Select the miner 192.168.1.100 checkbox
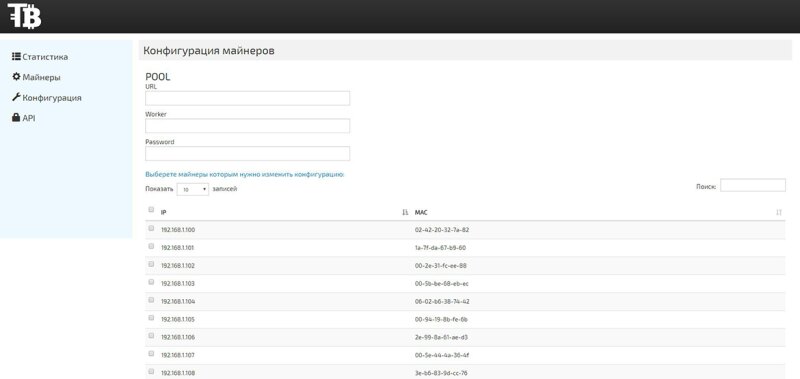Image resolution: width=800 pixels, height=379 pixels. 151,228
